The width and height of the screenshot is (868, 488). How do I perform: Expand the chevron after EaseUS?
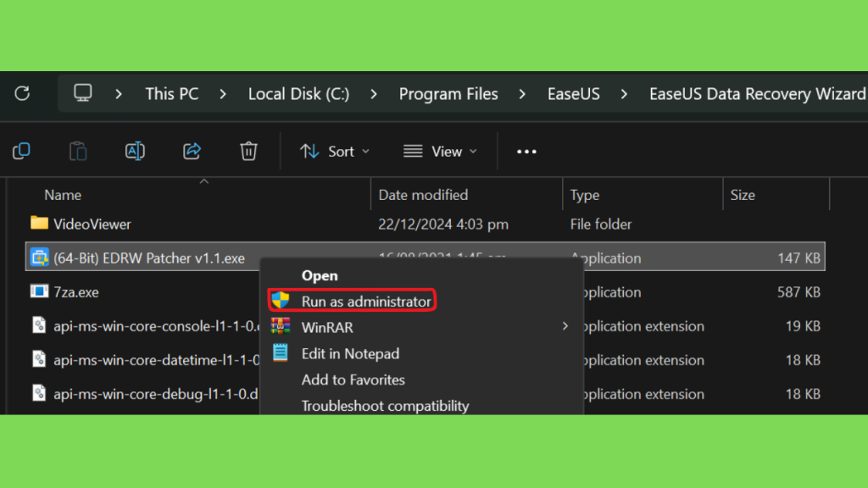624,94
